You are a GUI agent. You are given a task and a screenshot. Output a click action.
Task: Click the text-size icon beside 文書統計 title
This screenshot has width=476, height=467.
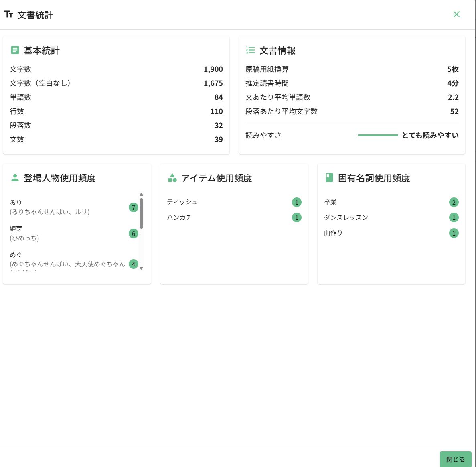pyautogui.click(x=9, y=15)
